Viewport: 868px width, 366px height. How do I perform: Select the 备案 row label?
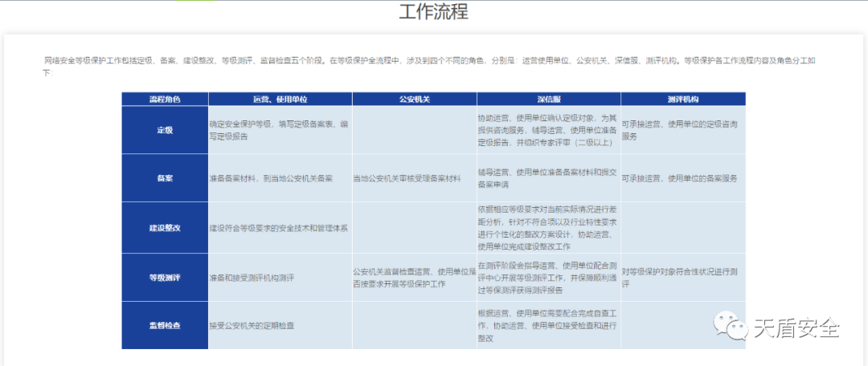pos(165,178)
